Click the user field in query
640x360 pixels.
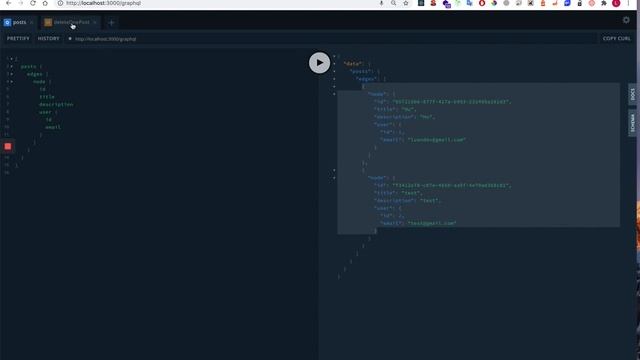pyautogui.click(x=45, y=112)
